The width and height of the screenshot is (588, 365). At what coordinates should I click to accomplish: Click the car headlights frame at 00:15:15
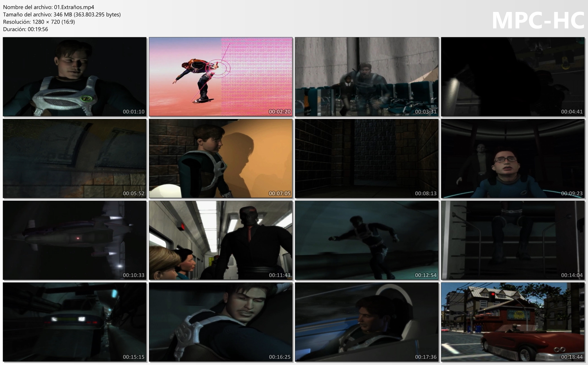tap(74, 322)
